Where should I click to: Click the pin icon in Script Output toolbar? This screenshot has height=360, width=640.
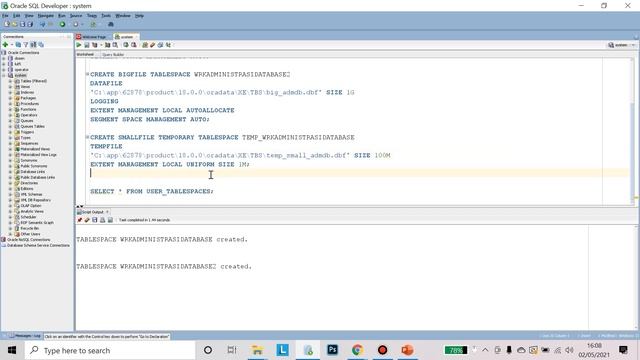80,220
